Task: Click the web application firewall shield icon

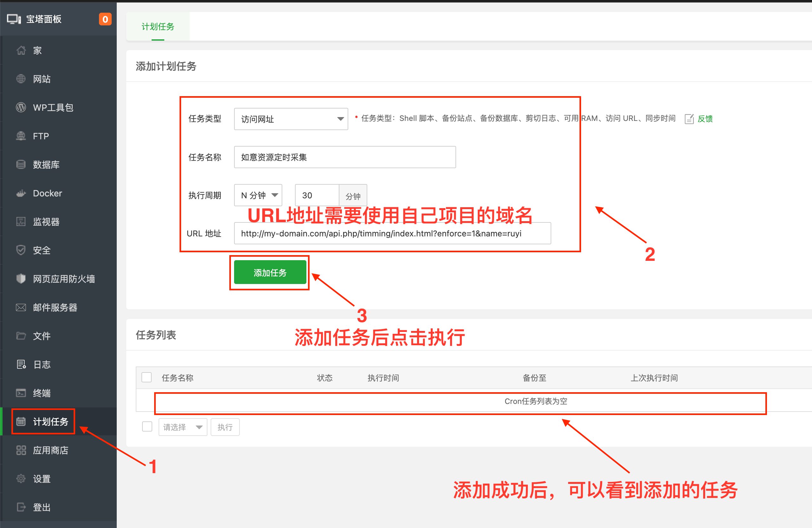Action: click(x=21, y=279)
